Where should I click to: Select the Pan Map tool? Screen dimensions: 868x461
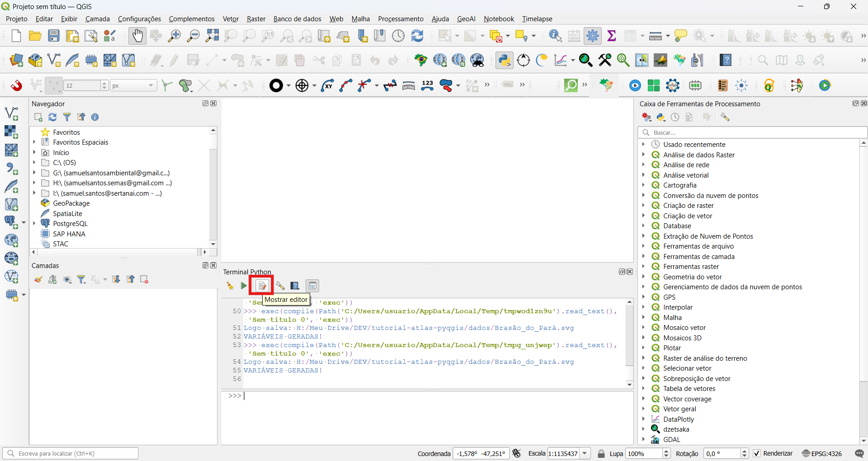tap(137, 36)
